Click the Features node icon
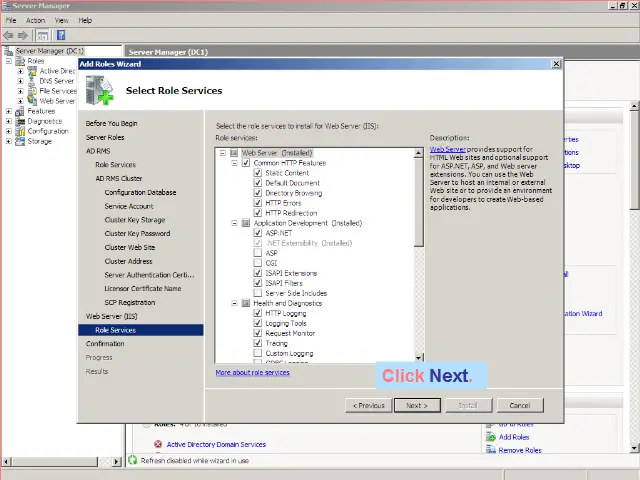 (20, 111)
